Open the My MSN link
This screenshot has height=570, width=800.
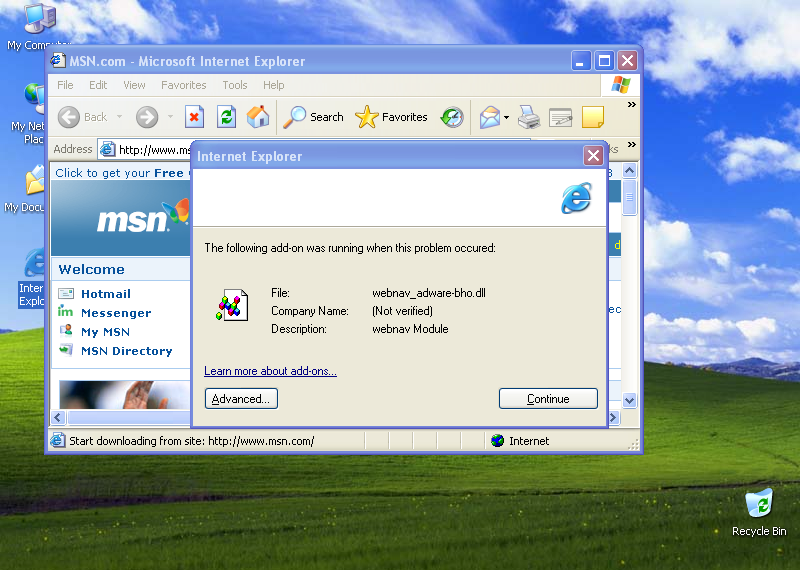[106, 332]
